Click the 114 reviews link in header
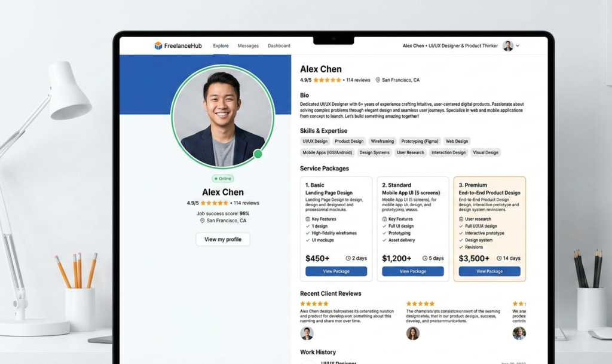Screen dimensions: 612x364 pyautogui.click(x=358, y=80)
